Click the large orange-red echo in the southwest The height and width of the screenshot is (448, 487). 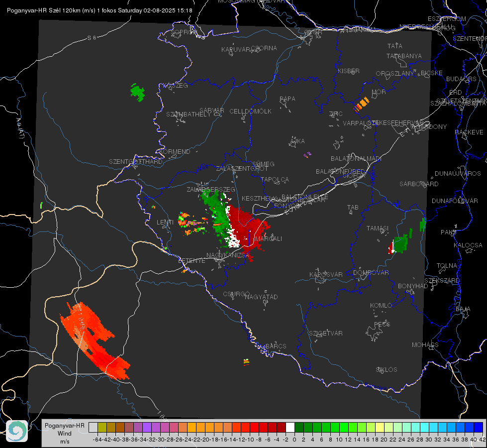[94, 340]
